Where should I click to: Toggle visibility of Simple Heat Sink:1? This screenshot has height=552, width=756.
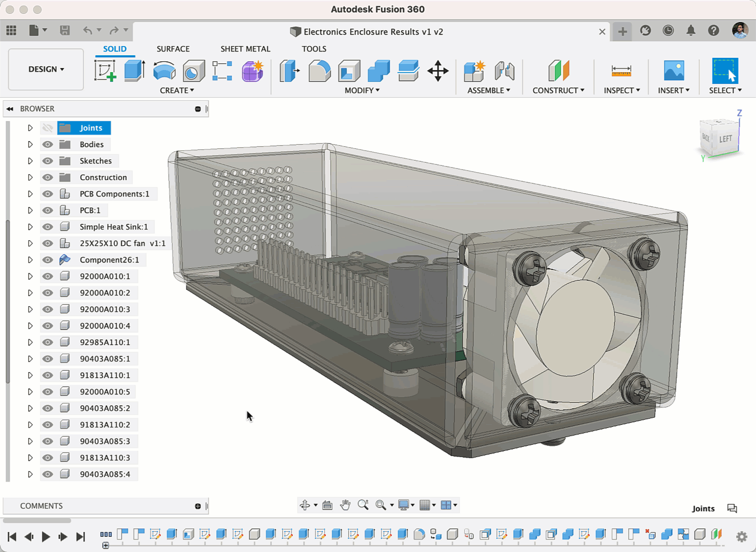tap(48, 227)
